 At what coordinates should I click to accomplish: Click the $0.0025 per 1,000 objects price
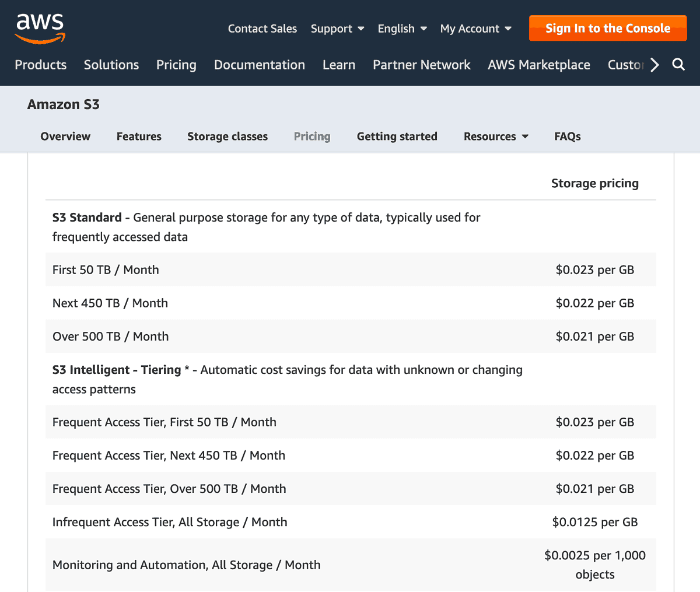tap(595, 565)
